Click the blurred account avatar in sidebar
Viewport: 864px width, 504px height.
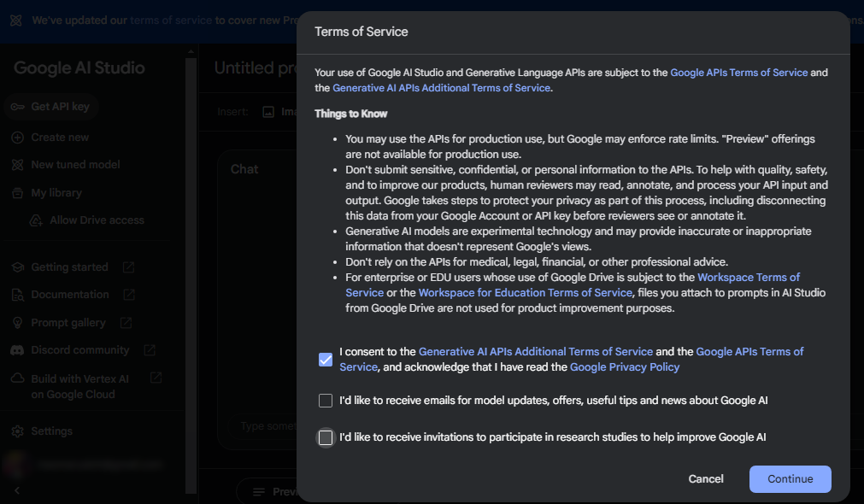coord(16,465)
